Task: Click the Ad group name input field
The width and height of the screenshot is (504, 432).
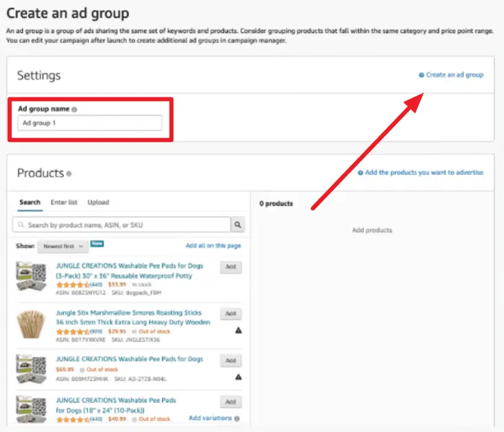Action: (x=90, y=122)
